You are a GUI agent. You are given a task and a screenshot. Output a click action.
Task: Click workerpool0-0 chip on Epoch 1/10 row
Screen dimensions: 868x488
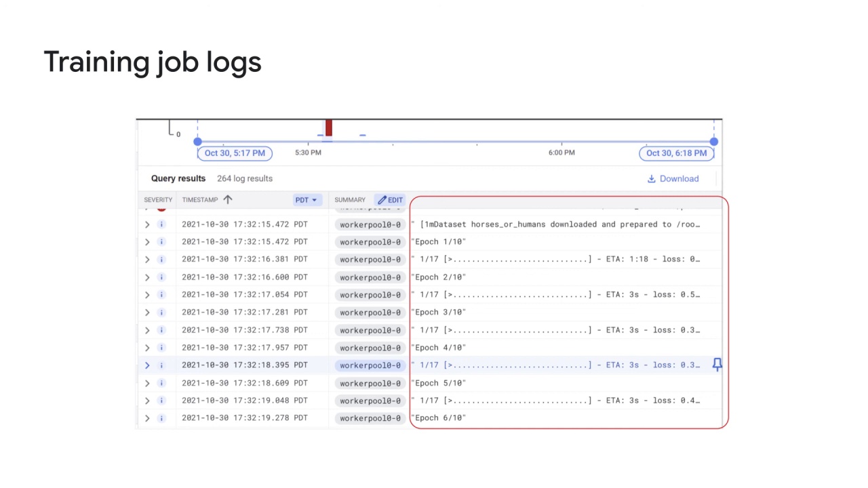370,242
